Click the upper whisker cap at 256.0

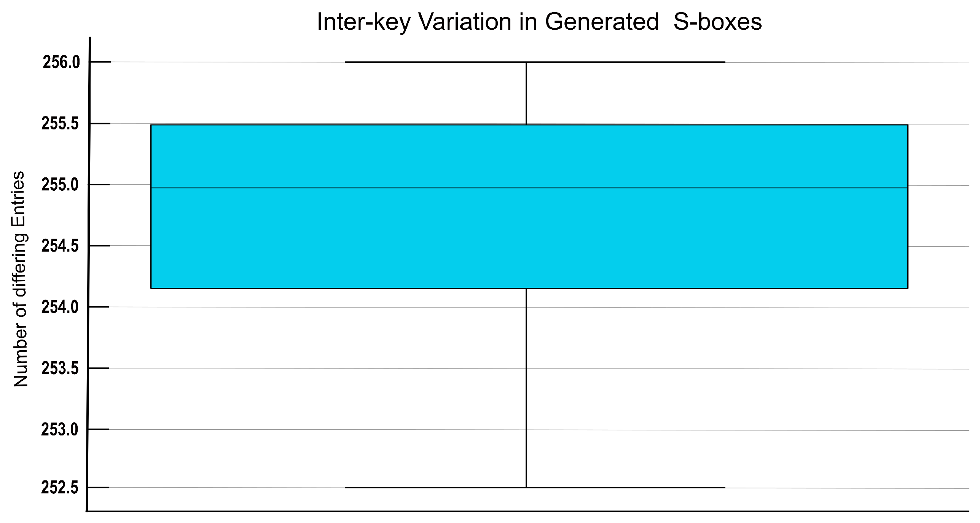[x=535, y=62]
